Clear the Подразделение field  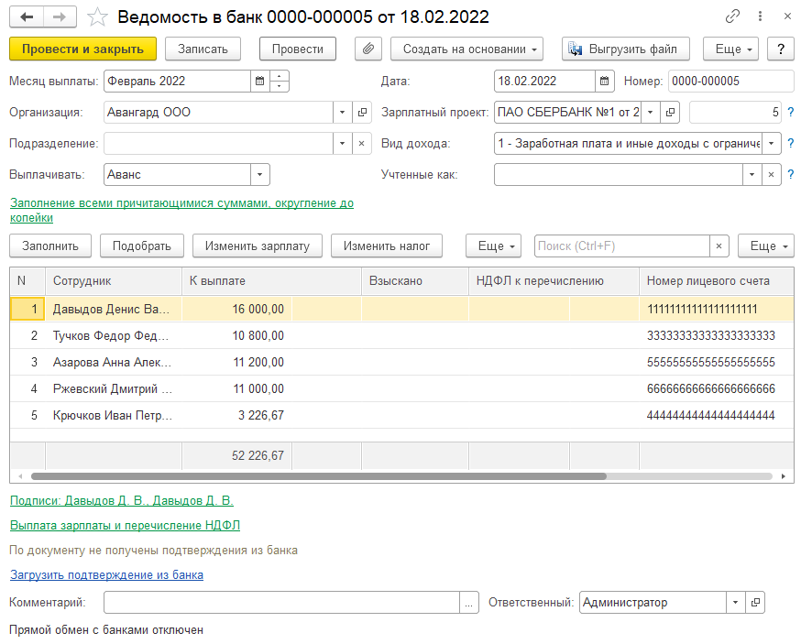[362, 144]
